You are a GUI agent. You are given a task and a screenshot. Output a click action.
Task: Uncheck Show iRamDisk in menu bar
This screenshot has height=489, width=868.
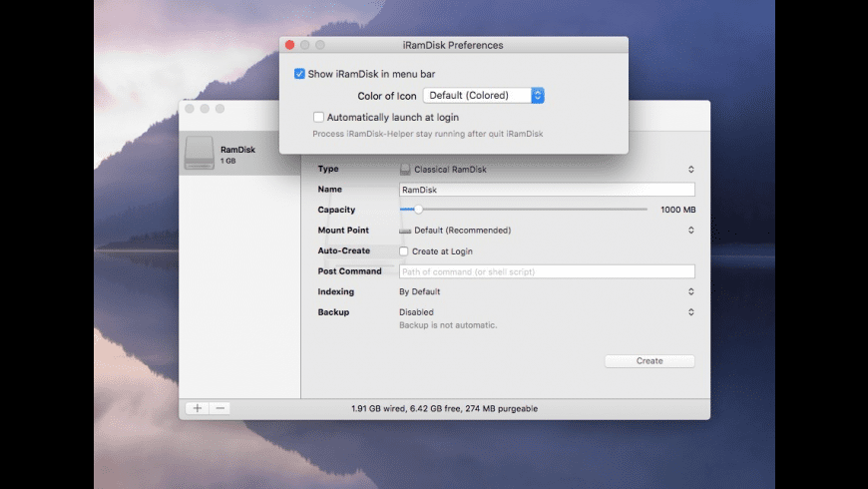pos(299,74)
